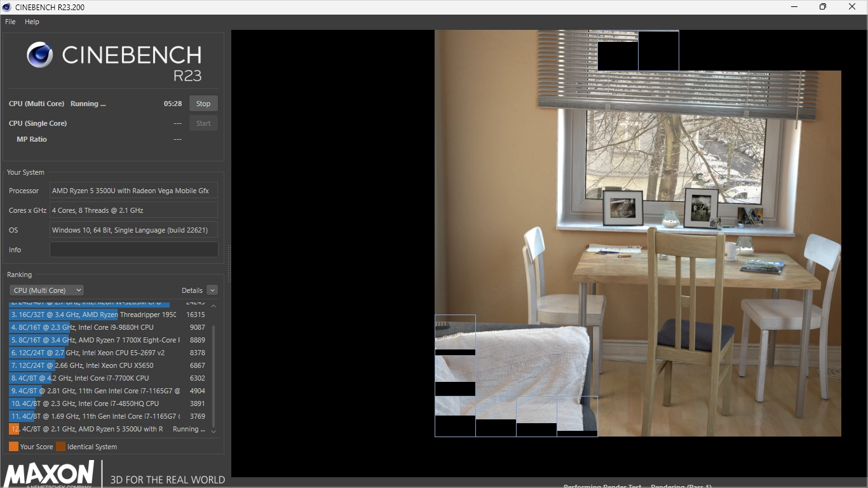The image size is (868, 488).
Task: Select ranking row Intel Core i7-4850HQ CPU
Action: point(108,403)
